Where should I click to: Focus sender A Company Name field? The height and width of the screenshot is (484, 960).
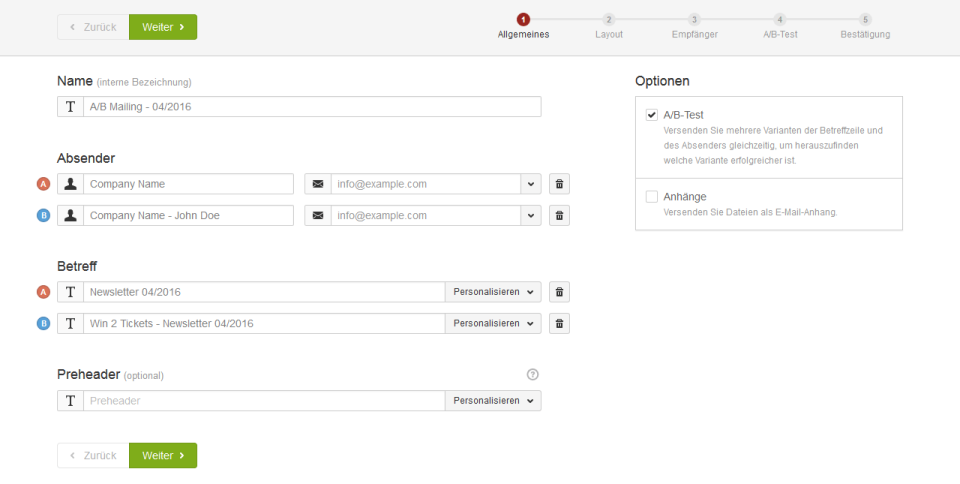point(189,184)
